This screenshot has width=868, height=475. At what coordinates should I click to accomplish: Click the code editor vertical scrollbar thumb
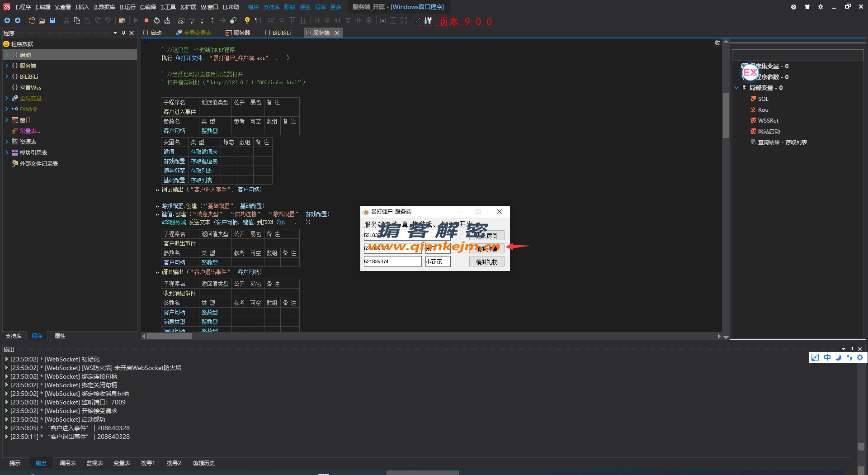pos(726,115)
